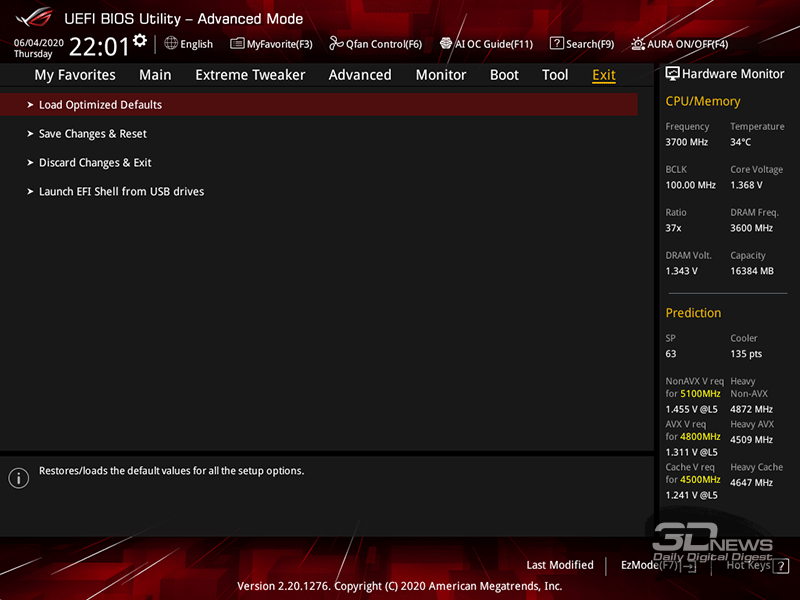Click the MyFavorite list icon

pos(237,43)
